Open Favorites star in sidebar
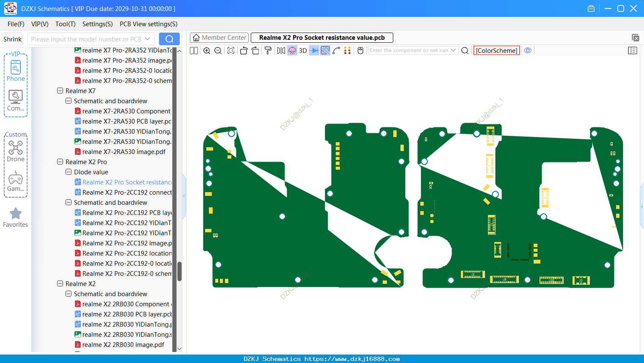This screenshot has height=363, width=644. click(x=16, y=217)
